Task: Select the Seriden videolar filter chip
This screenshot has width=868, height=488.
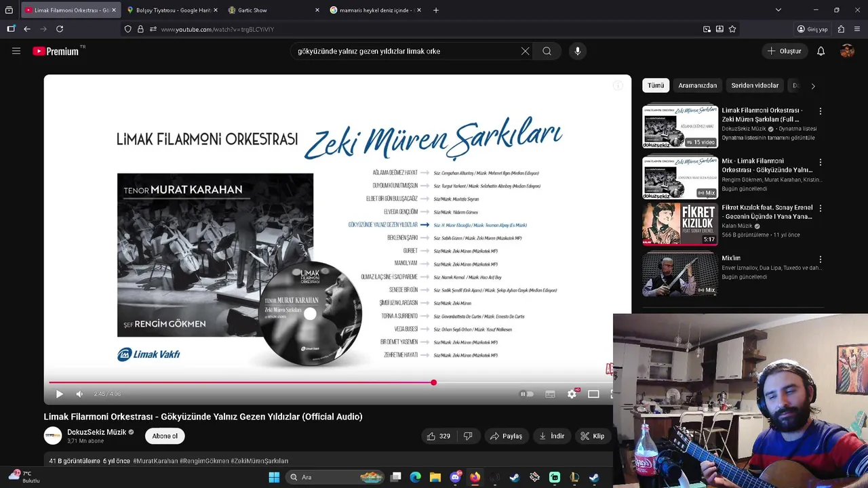Action: coord(755,85)
